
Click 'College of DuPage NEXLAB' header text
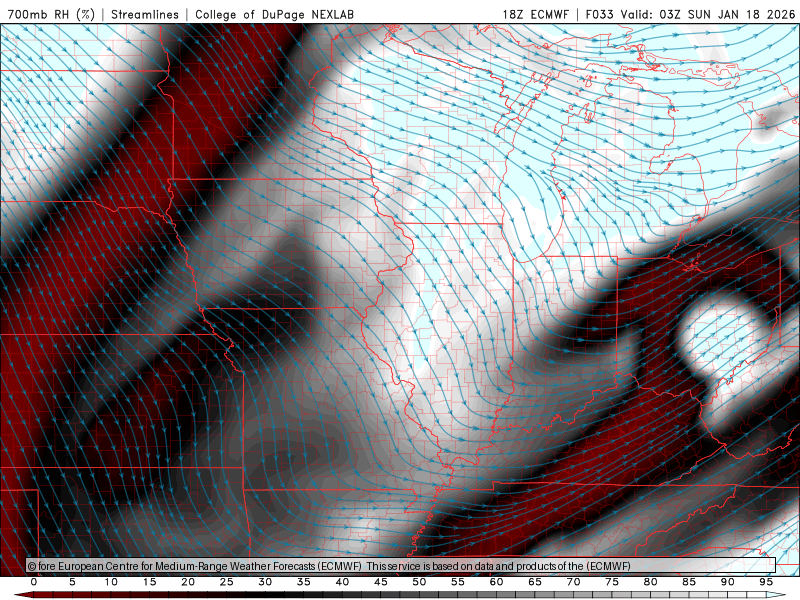pyautogui.click(x=274, y=14)
